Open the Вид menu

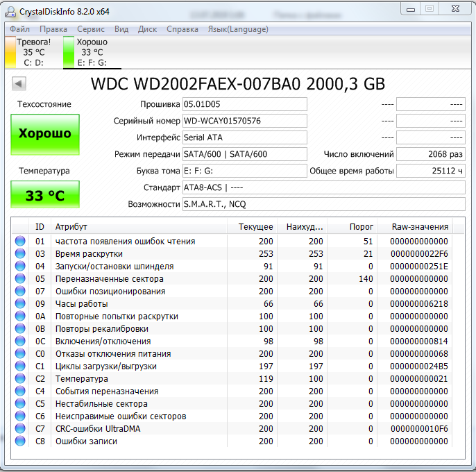121,29
